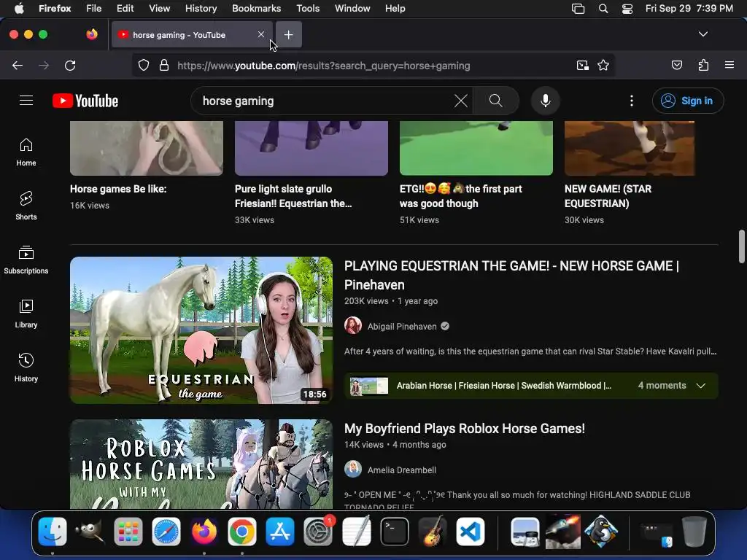Select the horse gaming - YouTube tab
The image size is (747, 560).
(192, 35)
